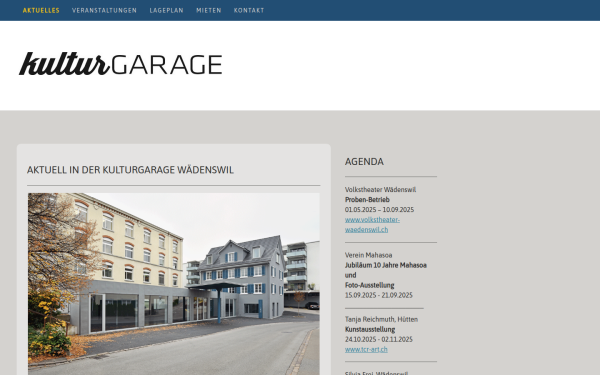The height and width of the screenshot is (375, 600).
Task: Go to the Veranstaltungen page
Action: click(104, 10)
